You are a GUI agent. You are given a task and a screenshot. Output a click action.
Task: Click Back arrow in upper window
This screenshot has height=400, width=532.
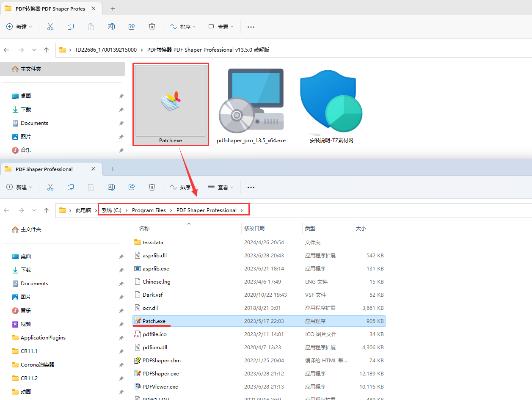tap(6, 50)
